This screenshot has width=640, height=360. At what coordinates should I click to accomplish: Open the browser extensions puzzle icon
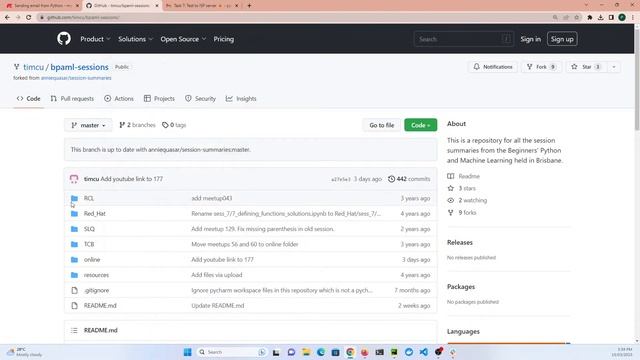click(590, 17)
